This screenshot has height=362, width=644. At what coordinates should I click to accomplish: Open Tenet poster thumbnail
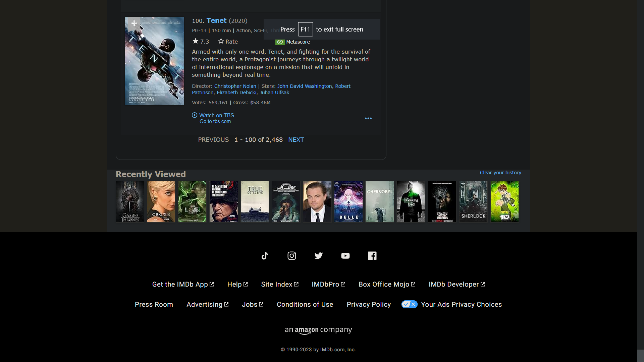point(154,61)
